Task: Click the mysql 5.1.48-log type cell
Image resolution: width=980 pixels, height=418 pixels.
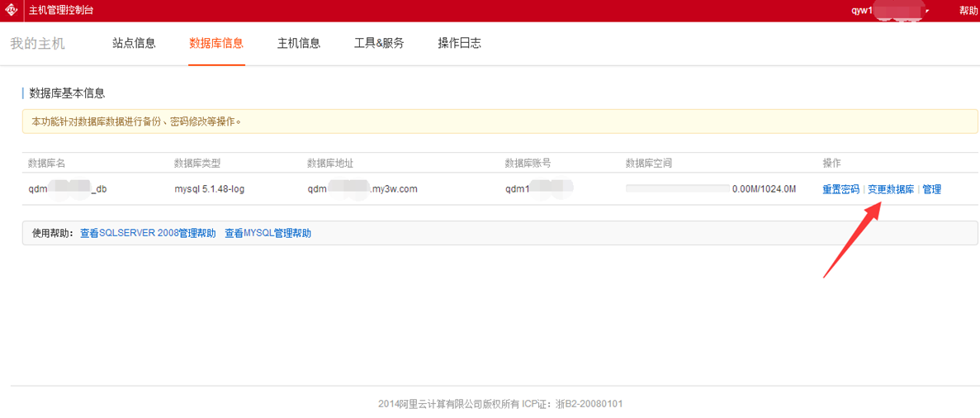Action: pos(209,189)
